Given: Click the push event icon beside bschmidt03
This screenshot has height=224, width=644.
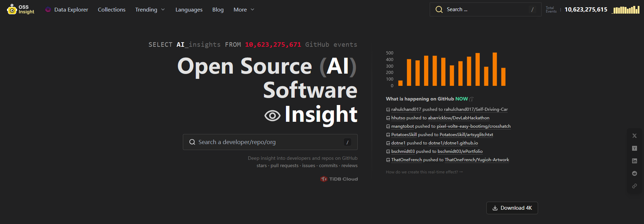Looking at the screenshot, I should pos(388,151).
